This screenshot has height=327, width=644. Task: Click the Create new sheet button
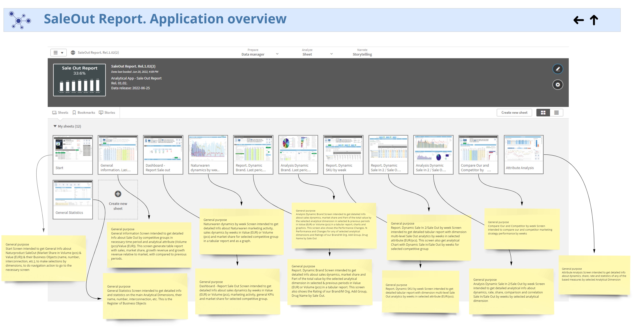514,113
